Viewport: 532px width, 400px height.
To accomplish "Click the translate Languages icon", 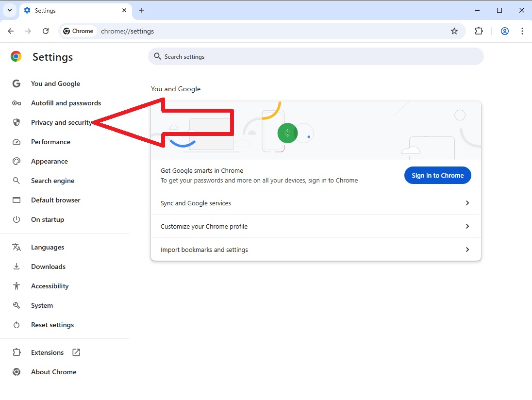I will tap(17, 247).
